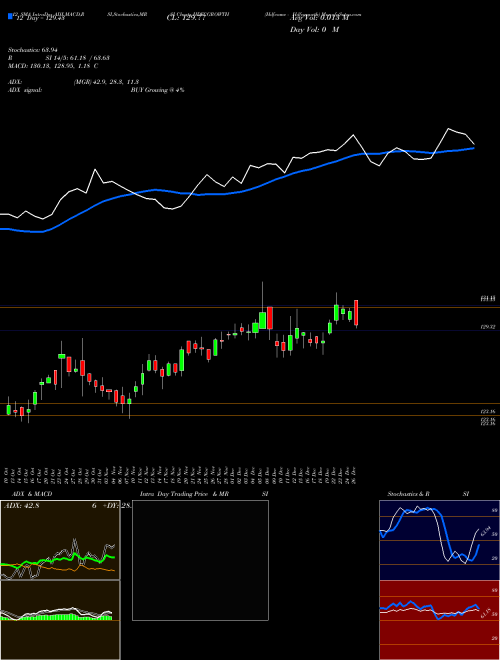Select the 'Stochastics: 63.94' reading
500x660 pixels.
pos(32,50)
